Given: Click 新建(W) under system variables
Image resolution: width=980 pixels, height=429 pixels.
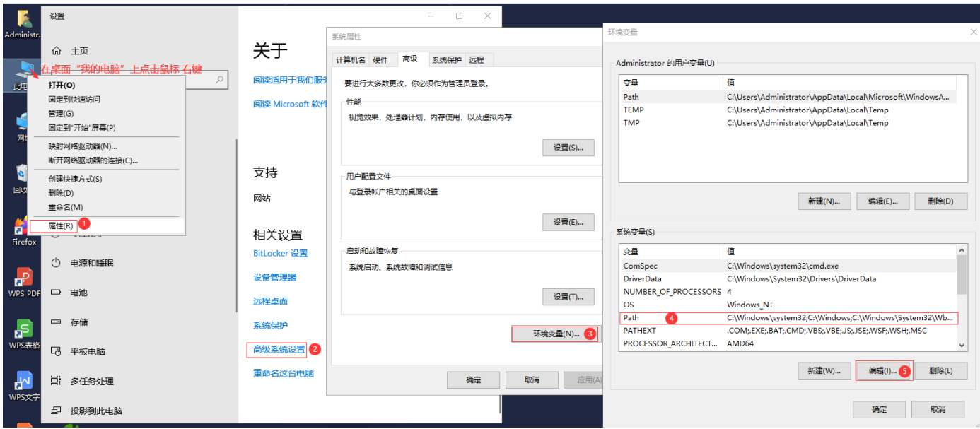Looking at the screenshot, I should pos(824,370).
